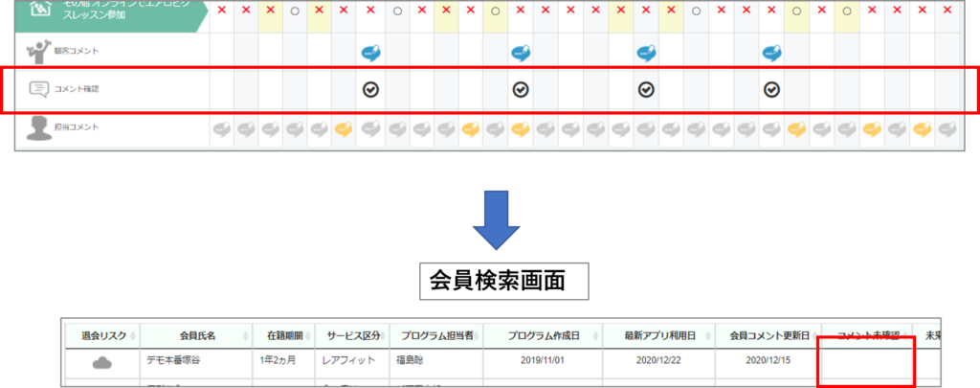
Task: Click the first blue customer comment icon
Action: pyautogui.click(x=370, y=54)
